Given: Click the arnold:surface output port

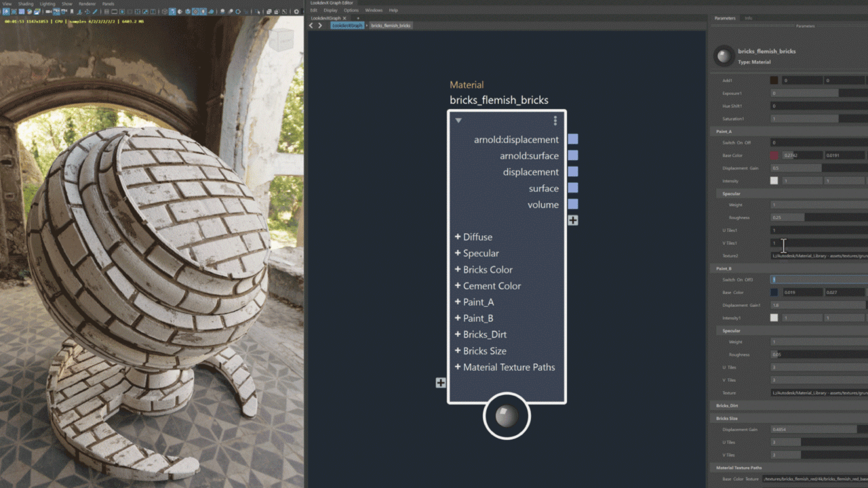Looking at the screenshot, I should click(x=573, y=155).
